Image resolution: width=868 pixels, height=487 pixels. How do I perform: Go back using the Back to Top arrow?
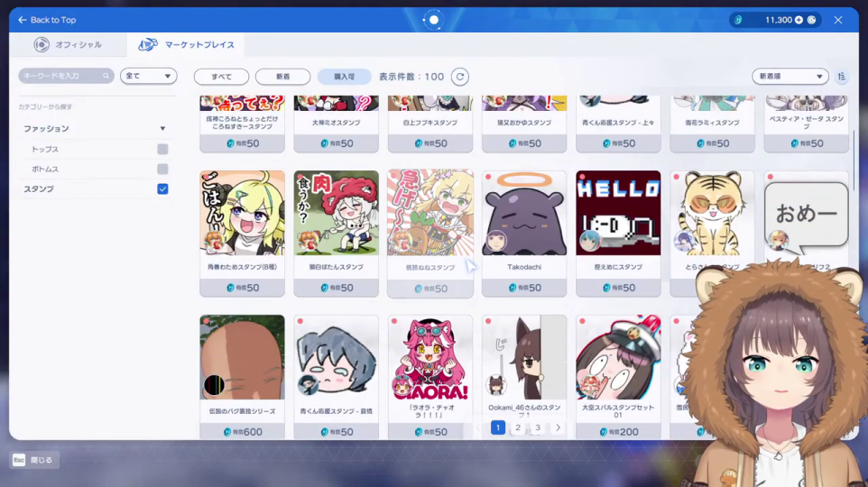23,20
